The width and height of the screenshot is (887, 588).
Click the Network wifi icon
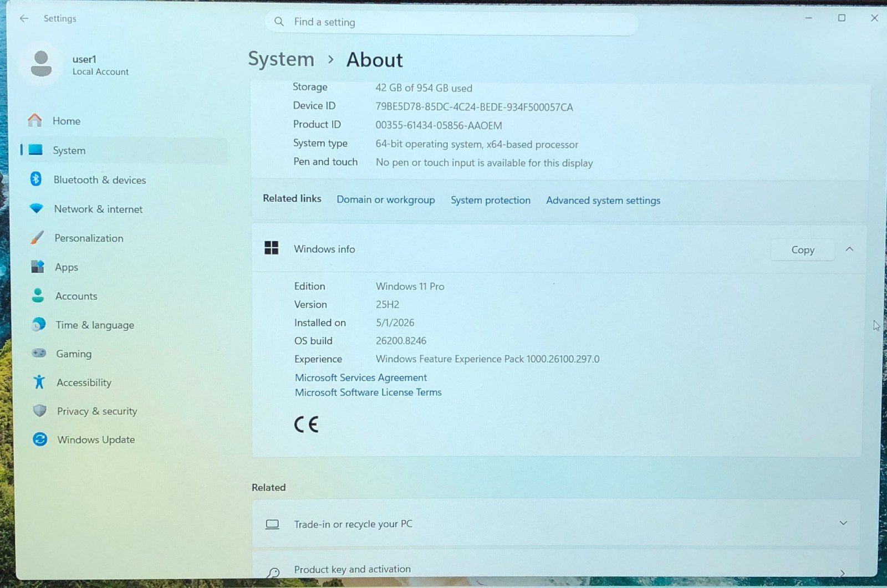36,208
